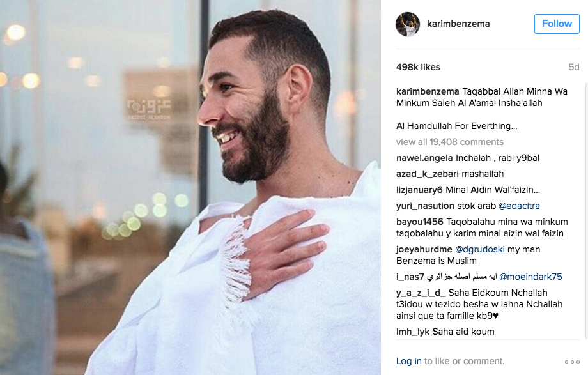Open the @dgrudoski mention
The width and height of the screenshot is (588, 375).
pyautogui.click(x=479, y=249)
